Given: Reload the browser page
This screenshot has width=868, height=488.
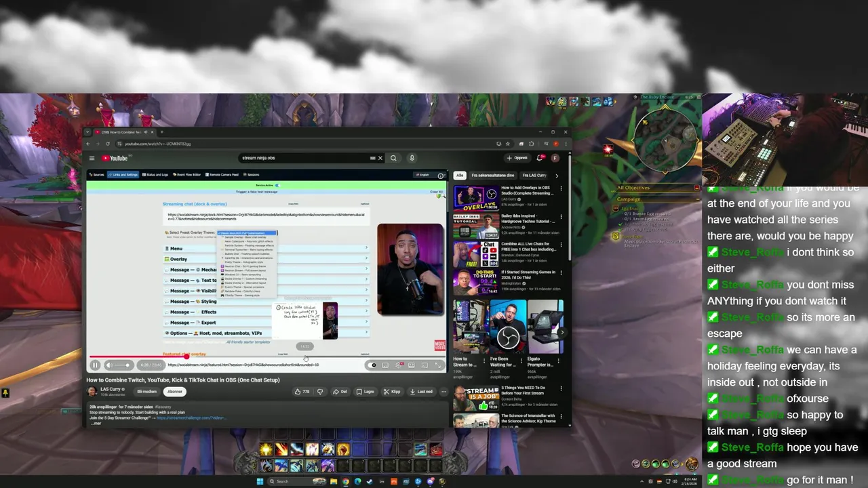Looking at the screenshot, I should click(107, 144).
